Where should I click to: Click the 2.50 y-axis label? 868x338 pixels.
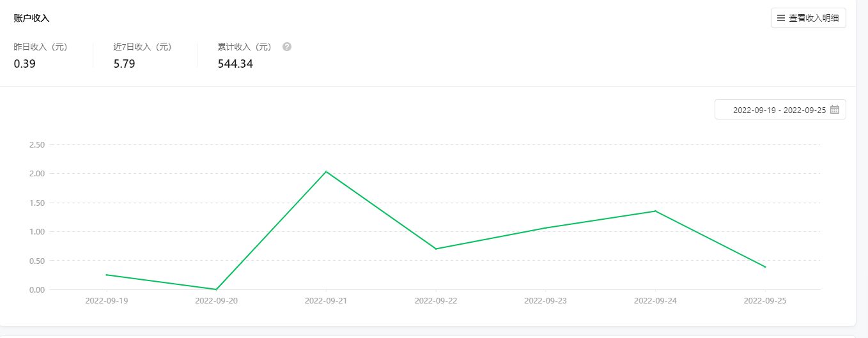pyautogui.click(x=37, y=145)
